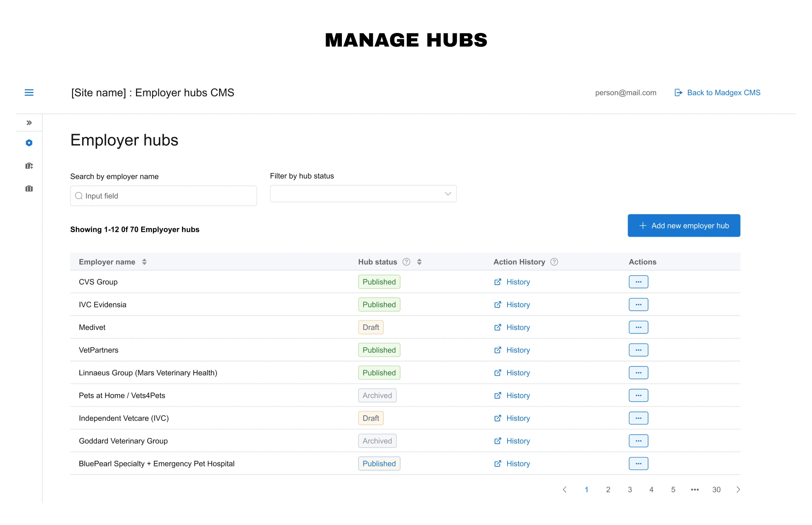Open actions menu for Linnaeus Group

pyautogui.click(x=638, y=373)
